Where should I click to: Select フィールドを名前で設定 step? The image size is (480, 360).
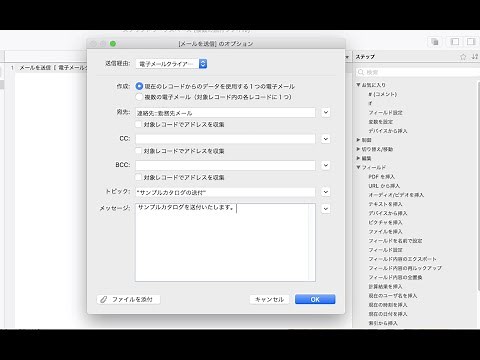395,241
